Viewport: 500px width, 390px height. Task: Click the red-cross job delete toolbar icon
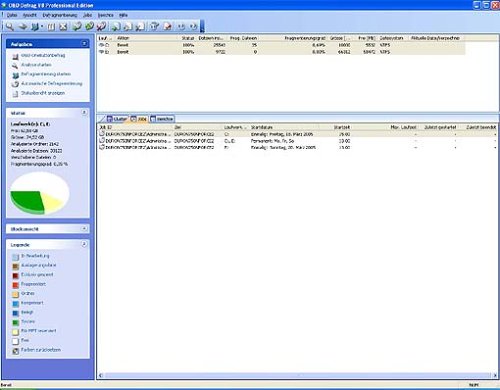[101, 26]
